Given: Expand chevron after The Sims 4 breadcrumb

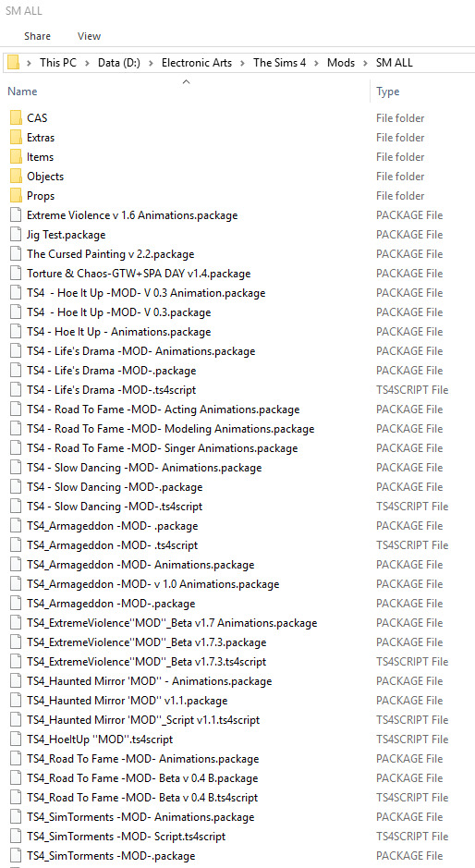Looking at the screenshot, I should pyautogui.click(x=317, y=63).
